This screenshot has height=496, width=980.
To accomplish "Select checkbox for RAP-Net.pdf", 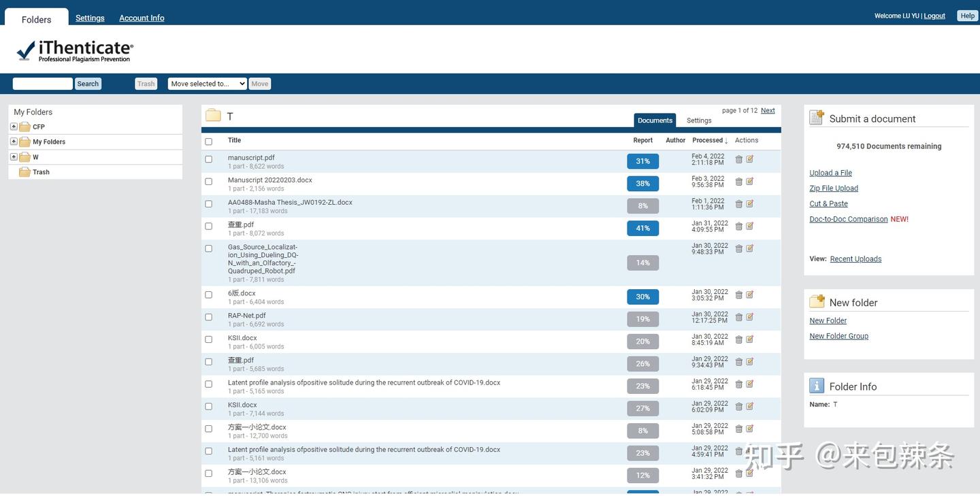I will (208, 317).
